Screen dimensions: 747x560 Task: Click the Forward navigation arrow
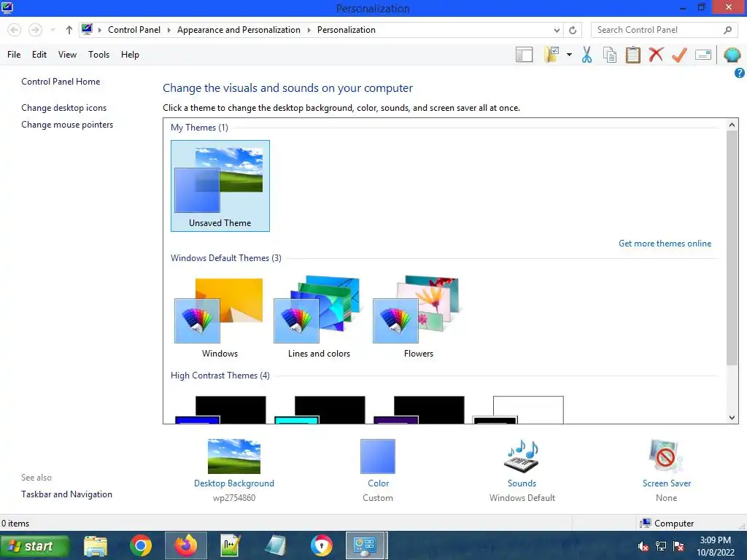pos(35,30)
